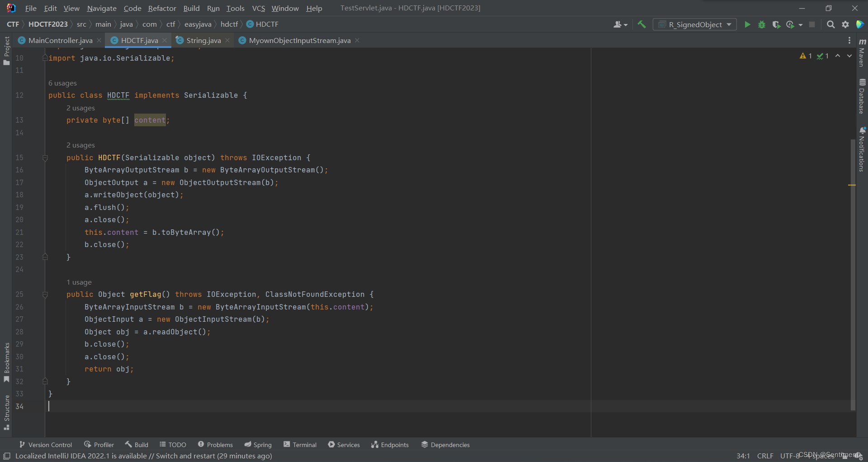Screen dimensions: 868x462
Task: Open the Services tool window
Action: (344, 445)
